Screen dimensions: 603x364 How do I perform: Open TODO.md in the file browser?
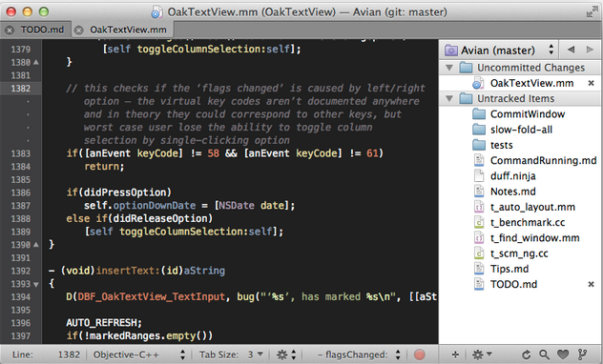[x=513, y=284]
